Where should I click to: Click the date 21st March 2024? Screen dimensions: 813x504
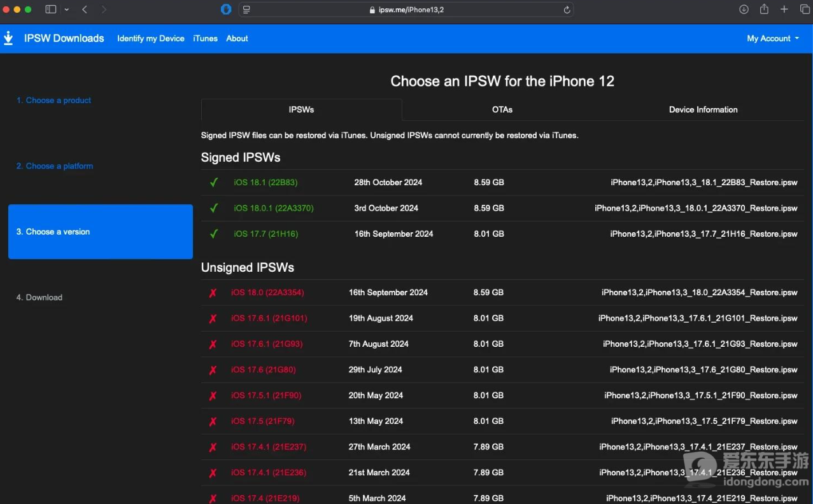[379, 473]
